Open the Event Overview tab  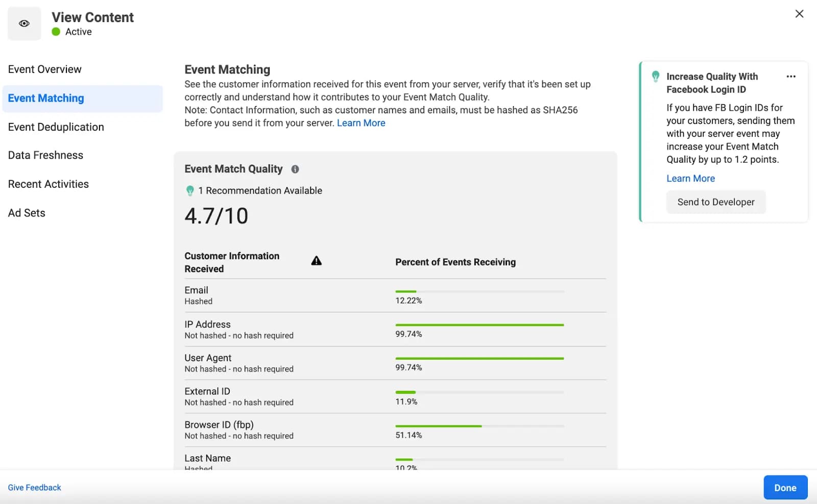click(45, 69)
